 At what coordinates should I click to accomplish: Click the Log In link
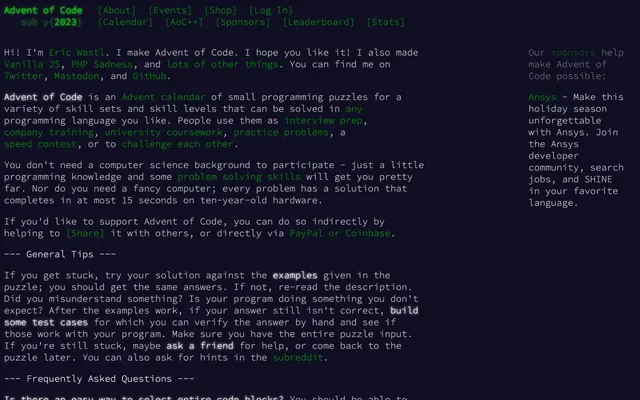pyautogui.click(x=271, y=10)
